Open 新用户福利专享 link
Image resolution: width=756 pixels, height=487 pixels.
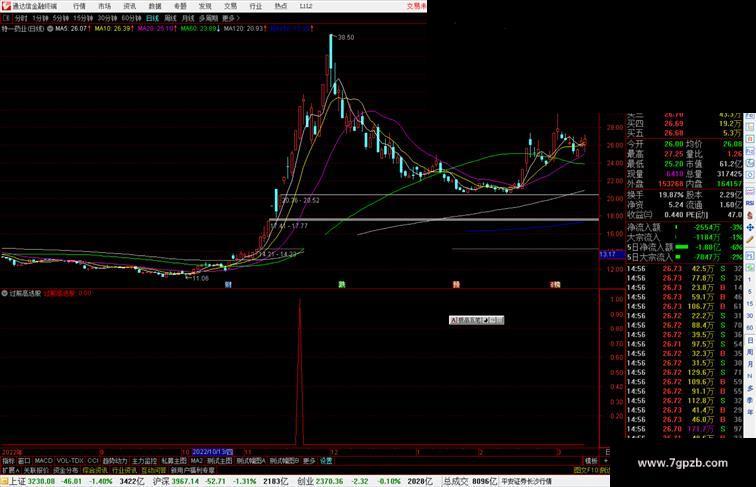pyautogui.click(x=193, y=470)
